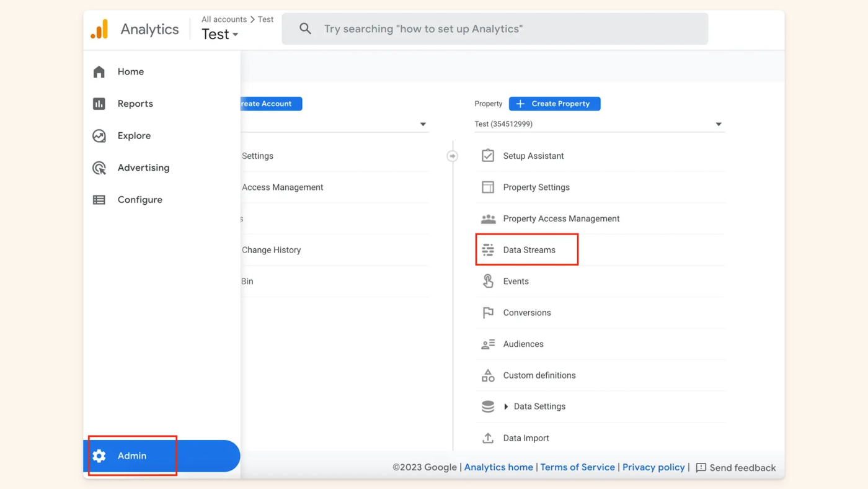Click the Analytics search input field

pyautogui.click(x=495, y=29)
